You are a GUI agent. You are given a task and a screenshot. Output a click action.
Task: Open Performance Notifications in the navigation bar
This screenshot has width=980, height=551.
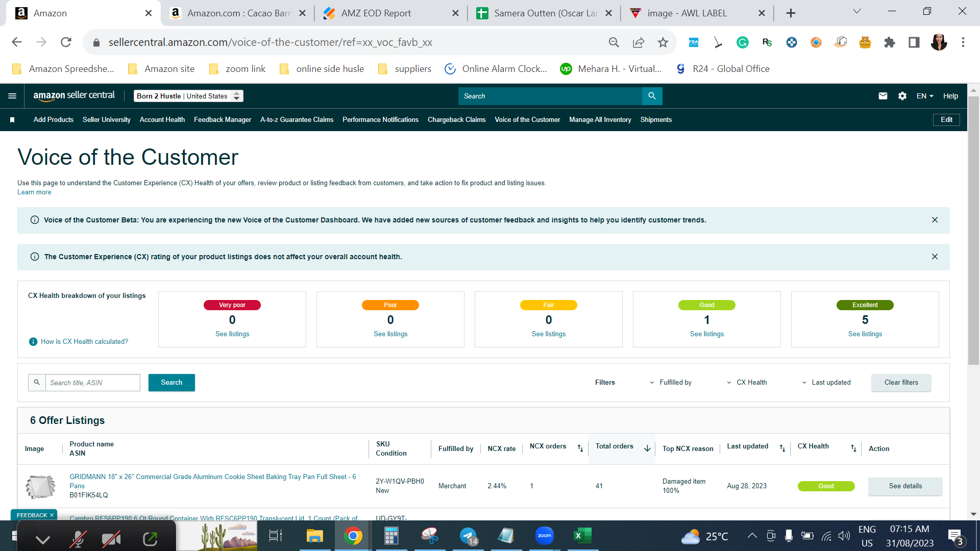click(x=380, y=120)
